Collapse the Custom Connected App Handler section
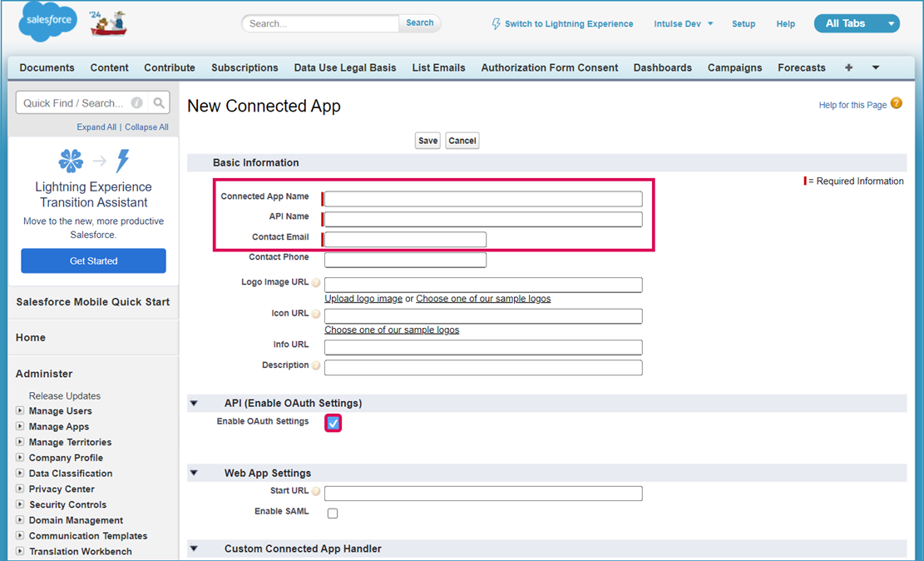This screenshot has width=924, height=561. (x=194, y=549)
